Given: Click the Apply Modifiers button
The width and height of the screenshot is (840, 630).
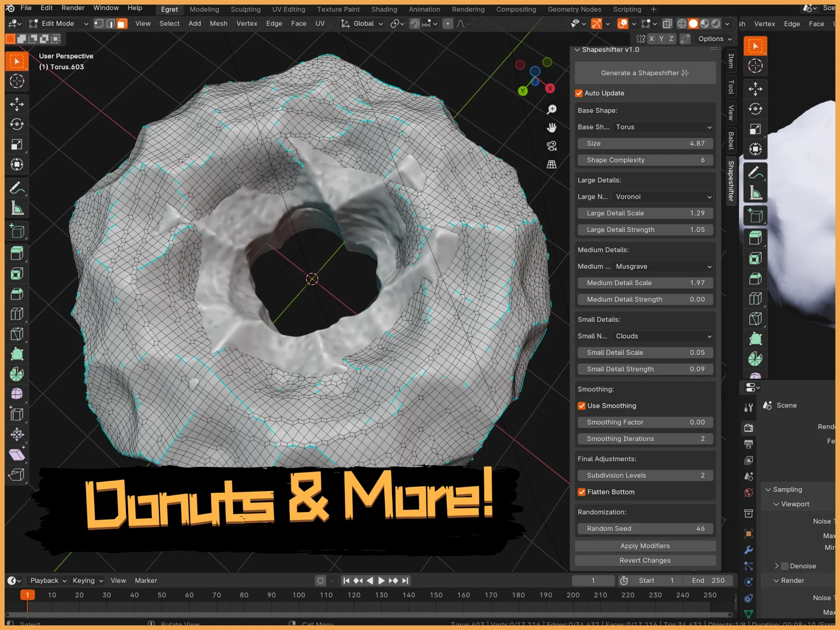Looking at the screenshot, I should pos(645,546).
